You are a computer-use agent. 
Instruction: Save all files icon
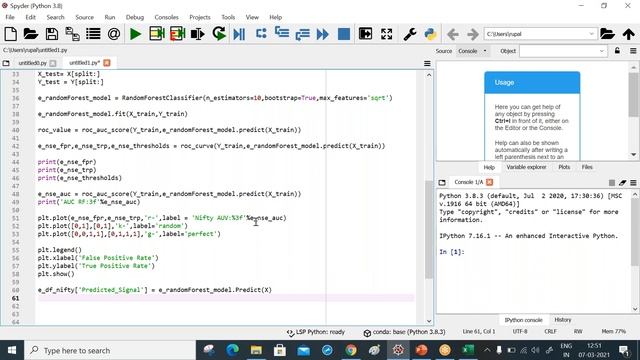72,34
